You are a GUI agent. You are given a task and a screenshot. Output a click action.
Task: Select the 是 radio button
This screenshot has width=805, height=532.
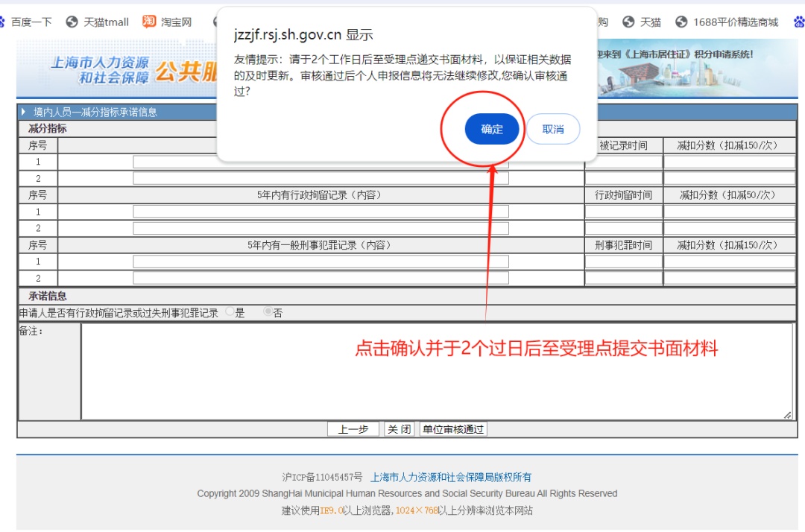(x=230, y=313)
